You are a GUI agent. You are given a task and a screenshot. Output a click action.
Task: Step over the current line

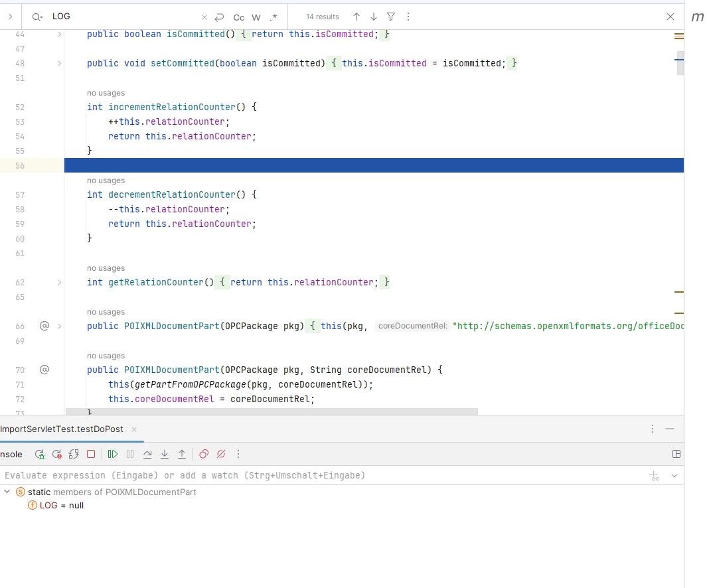tap(147, 455)
